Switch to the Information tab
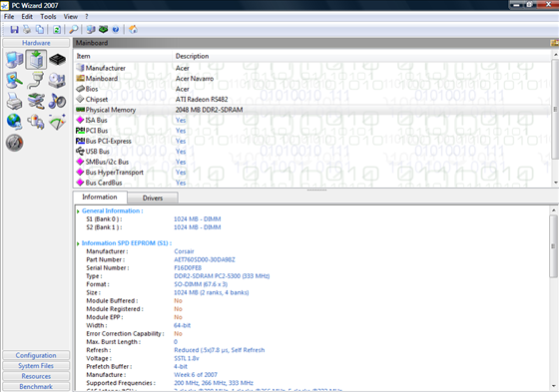The image size is (559, 392). 100,197
